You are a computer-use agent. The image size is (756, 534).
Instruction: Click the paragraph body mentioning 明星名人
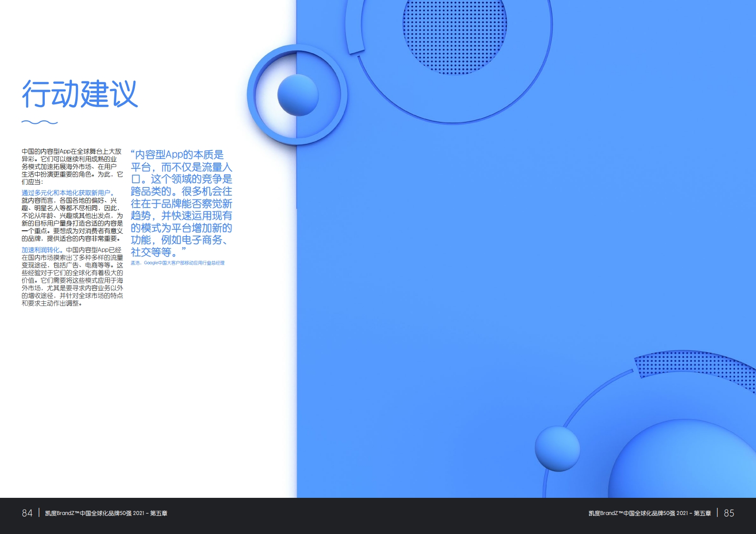[x=72, y=219]
